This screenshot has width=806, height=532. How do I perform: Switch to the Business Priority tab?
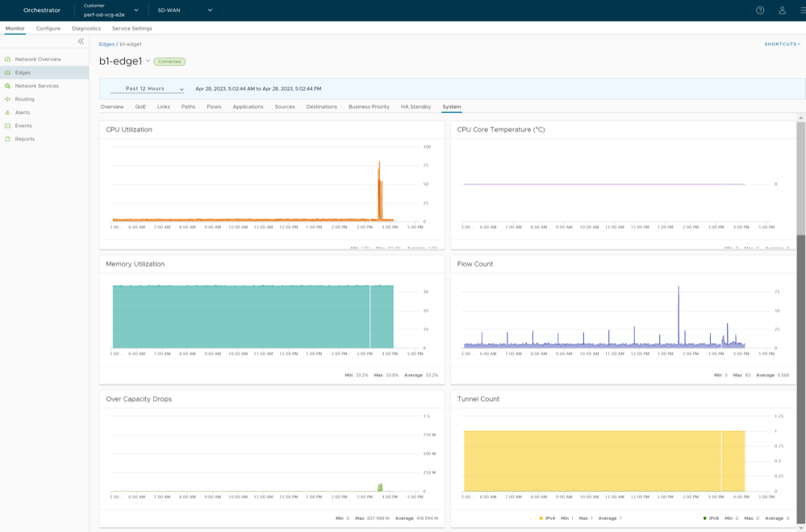point(369,106)
